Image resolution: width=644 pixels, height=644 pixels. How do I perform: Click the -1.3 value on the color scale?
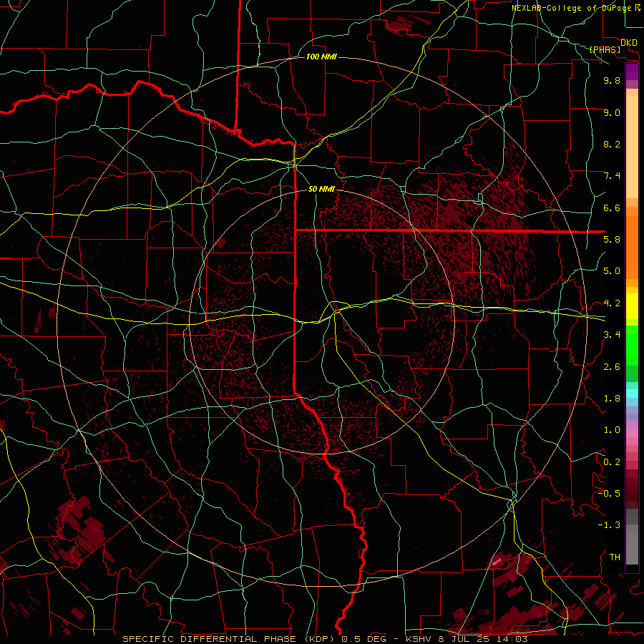click(x=610, y=525)
